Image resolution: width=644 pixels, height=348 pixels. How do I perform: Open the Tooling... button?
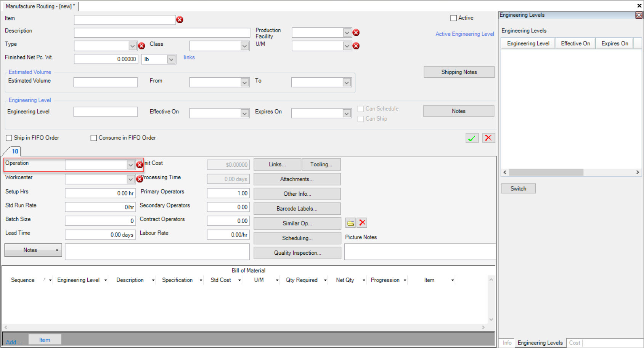point(321,164)
